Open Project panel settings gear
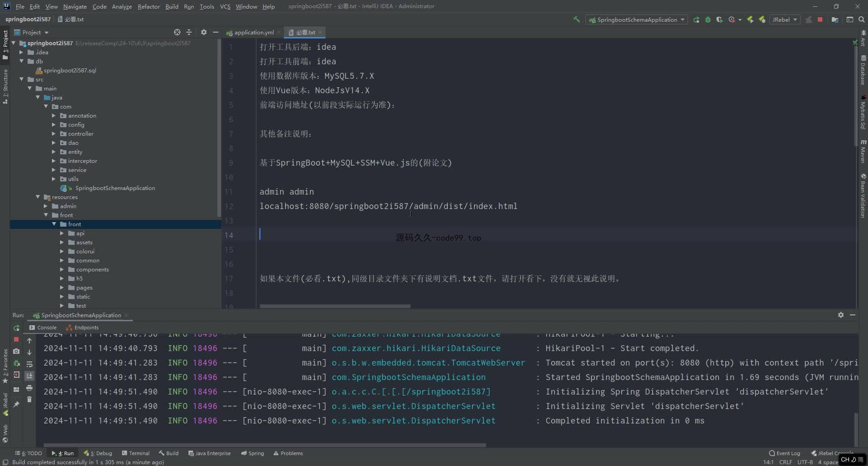The image size is (868, 466). coord(204,32)
